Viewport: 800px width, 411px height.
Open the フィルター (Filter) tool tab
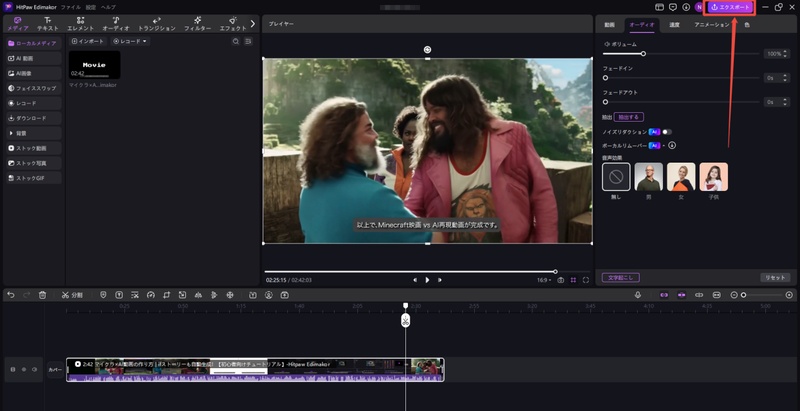pyautogui.click(x=197, y=24)
